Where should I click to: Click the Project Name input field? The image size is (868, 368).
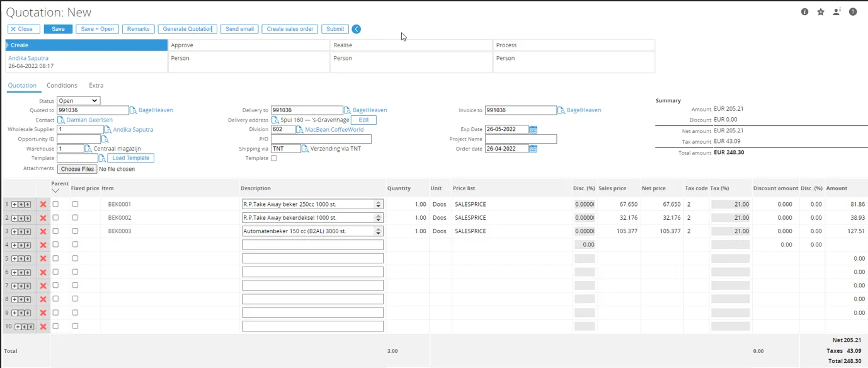pos(520,139)
